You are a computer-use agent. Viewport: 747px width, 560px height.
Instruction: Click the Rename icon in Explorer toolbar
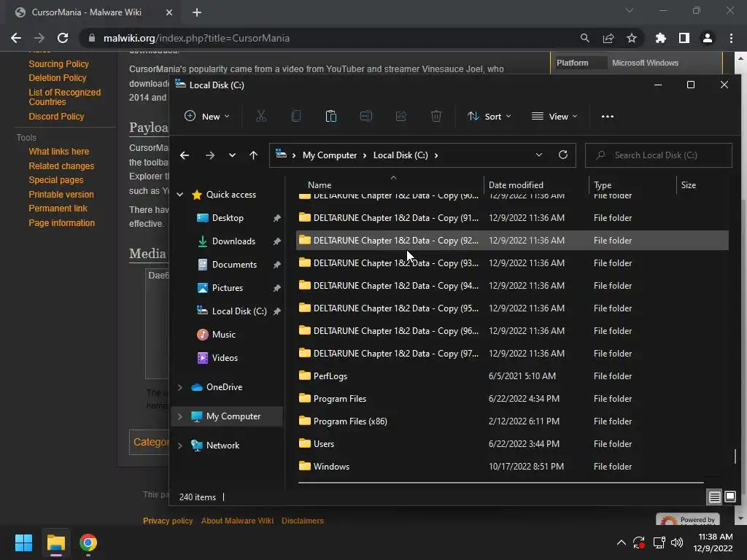click(366, 116)
